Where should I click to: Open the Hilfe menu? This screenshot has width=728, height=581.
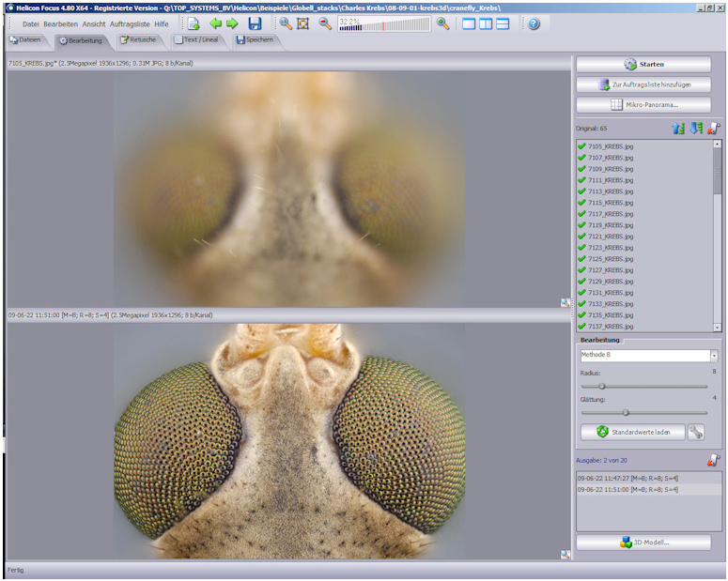click(x=162, y=24)
